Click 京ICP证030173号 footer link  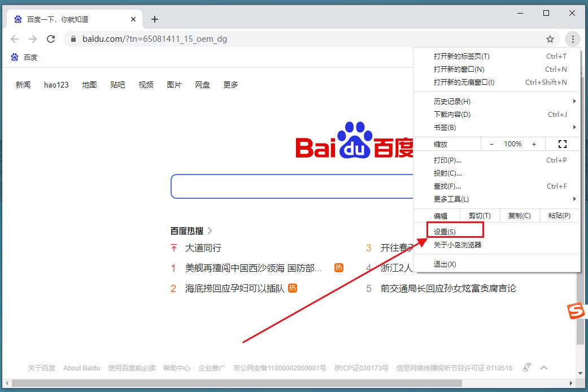click(x=361, y=368)
